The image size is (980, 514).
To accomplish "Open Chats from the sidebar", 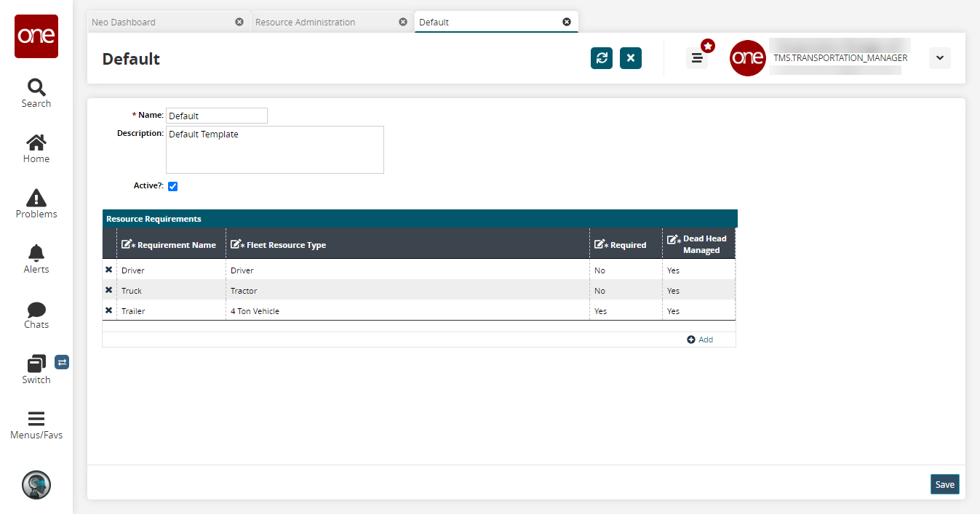I will coord(36,310).
